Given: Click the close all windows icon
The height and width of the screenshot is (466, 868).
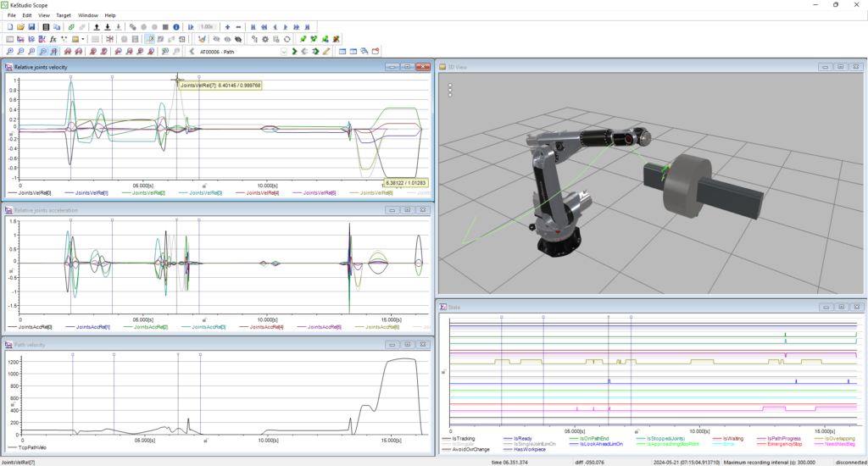Looking at the screenshot, I should [376, 52].
